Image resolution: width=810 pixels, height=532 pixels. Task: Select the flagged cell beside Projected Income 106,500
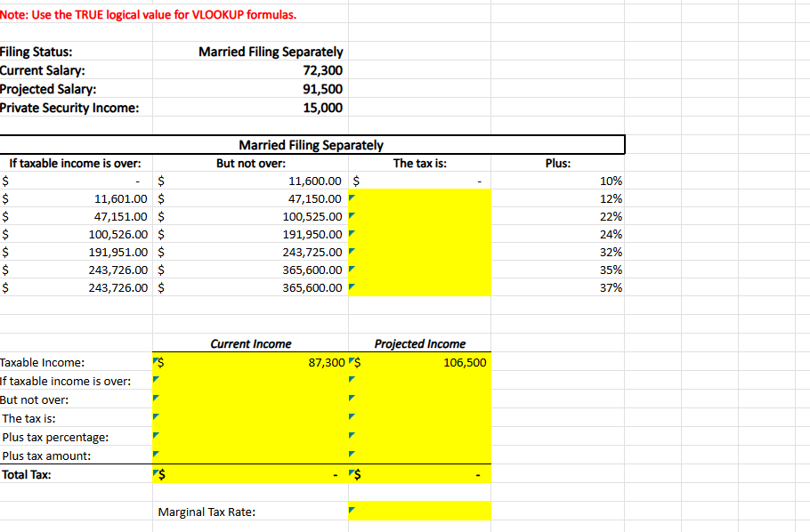click(352, 362)
